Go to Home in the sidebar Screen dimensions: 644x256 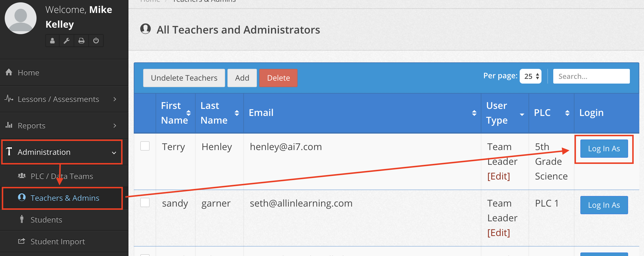coord(64,72)
